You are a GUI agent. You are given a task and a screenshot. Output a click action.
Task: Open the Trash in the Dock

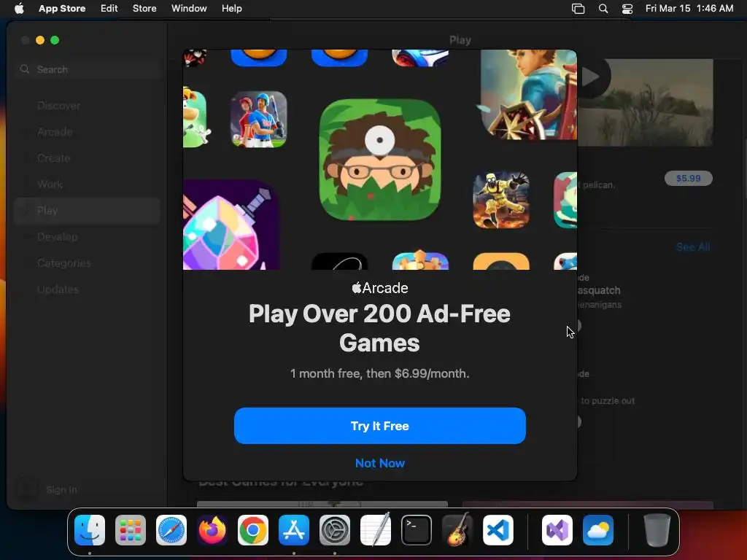coord(657,530)
